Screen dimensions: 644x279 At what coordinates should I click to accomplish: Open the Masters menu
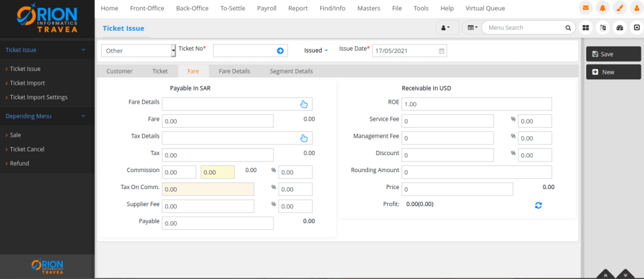pos(369,8)
